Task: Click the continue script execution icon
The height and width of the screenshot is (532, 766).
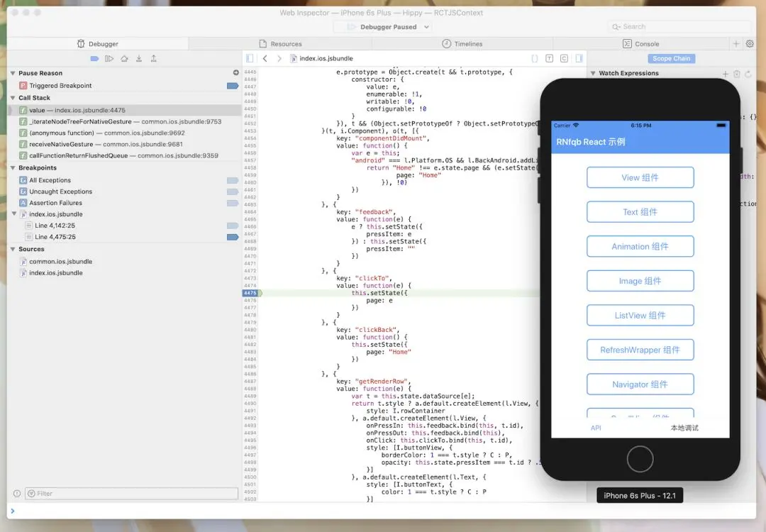Action: (x=109, y=59)
